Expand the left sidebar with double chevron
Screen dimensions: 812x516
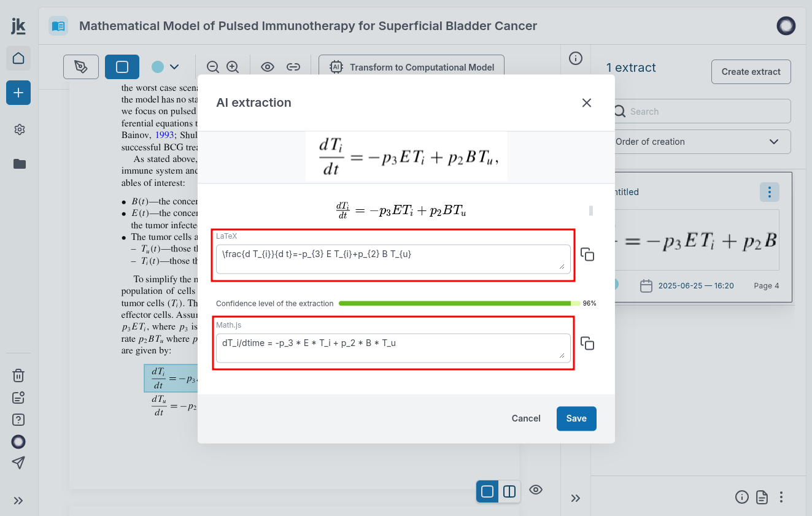18,501
